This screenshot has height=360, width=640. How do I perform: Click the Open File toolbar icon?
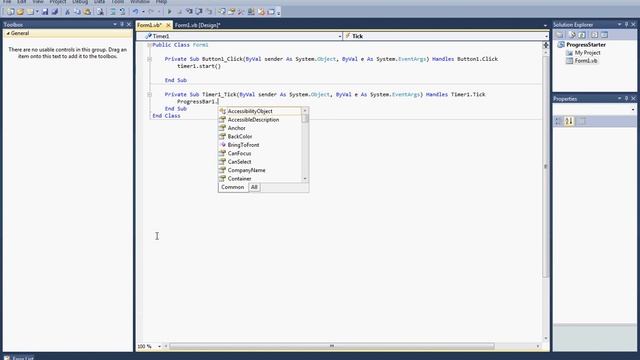coord(20,12)
